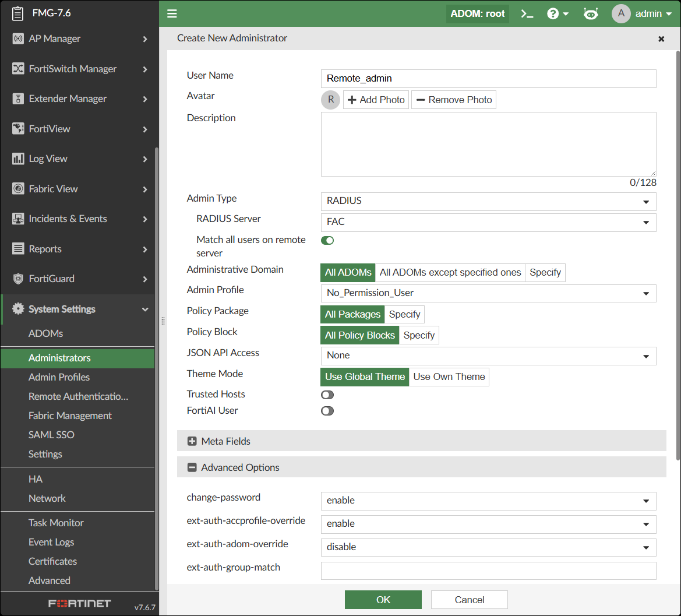The image size is (681, 616).
Task: Click the ext-auth-group-match input field
Action: [x=488, y=571]
